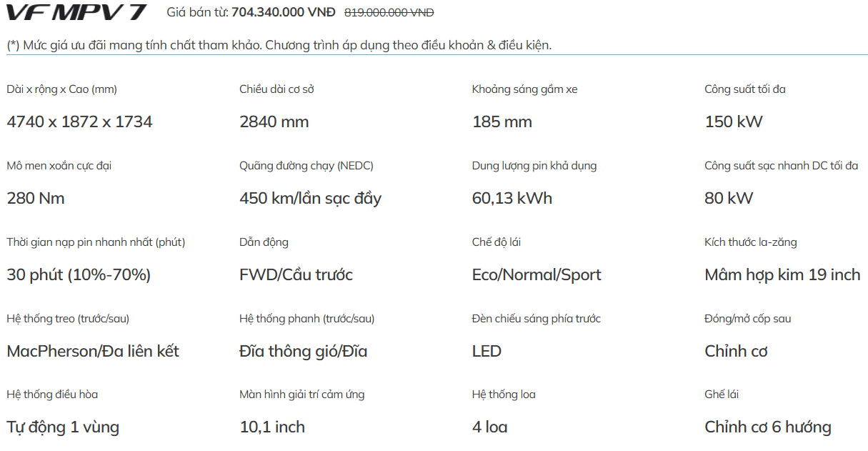Click the struck-through 819.000.000 VNĐ price

coord(389,12)
